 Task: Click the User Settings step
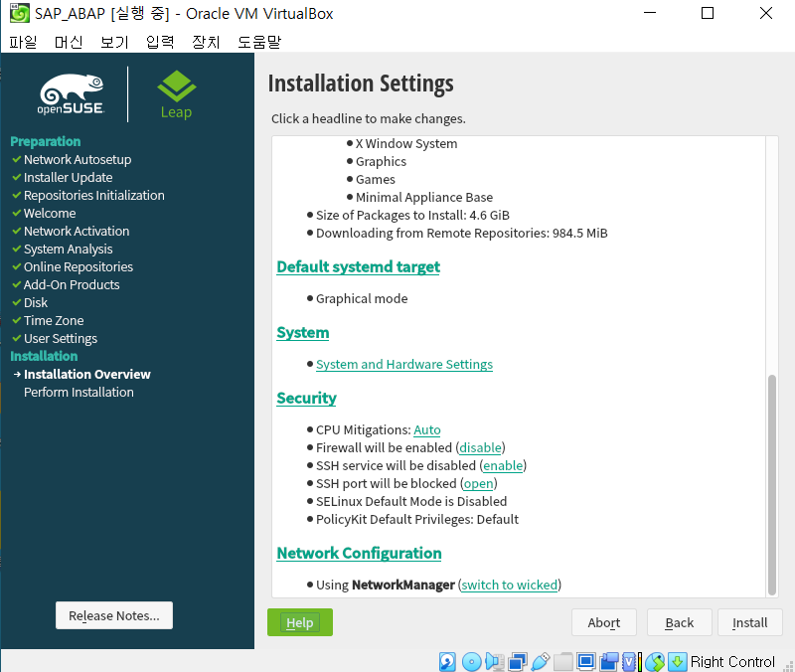click(61, 338)
